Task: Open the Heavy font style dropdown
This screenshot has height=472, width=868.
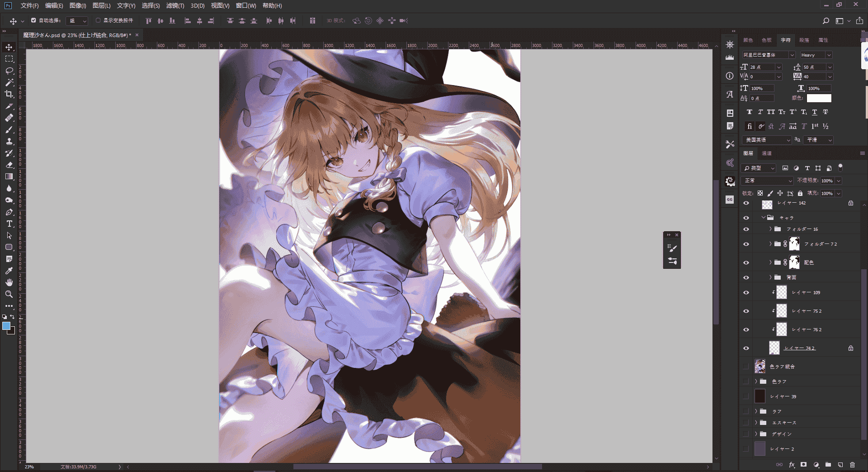Action: pyautogui.click(x=816, y=55)
